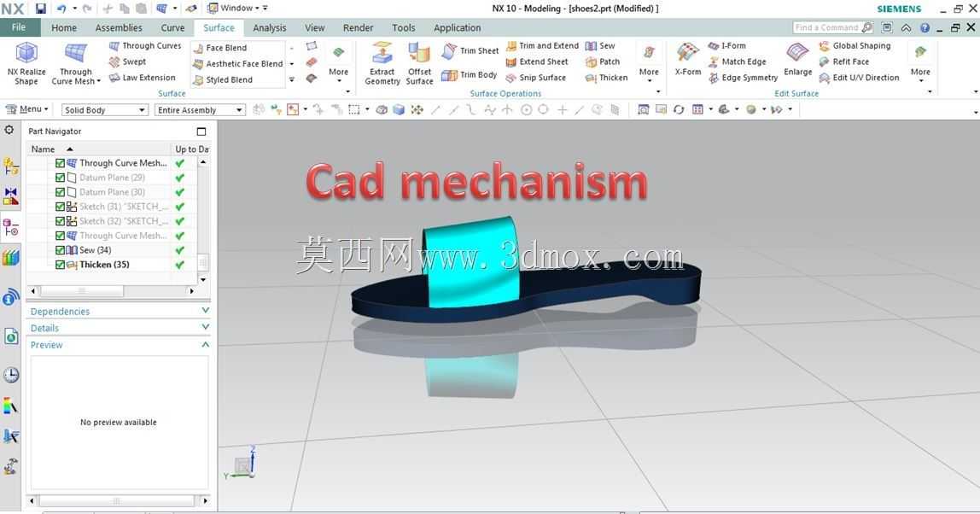Screen dimensions: 980x514
Task: Choose the Edge Symmetry tool
Action: pyautogui.click(x=744, y=78)
